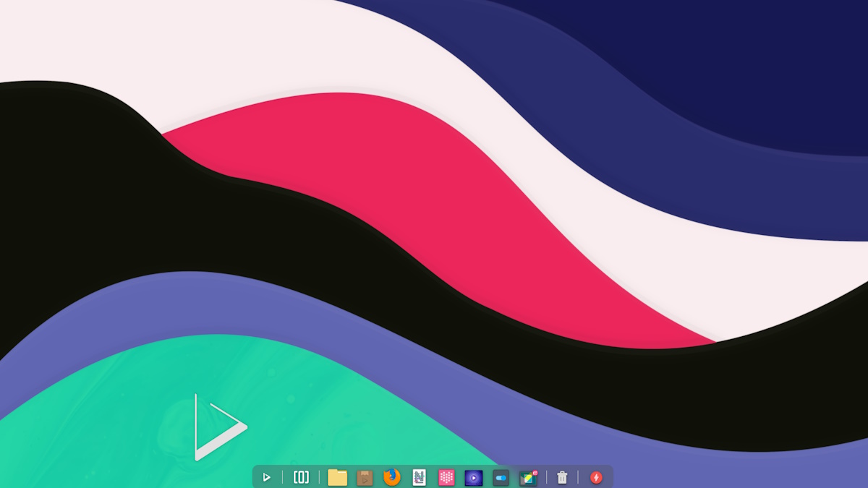Screen dimensions: 868x488
Task: Click the red lightning power icon
Action: (x=596, y=477)
